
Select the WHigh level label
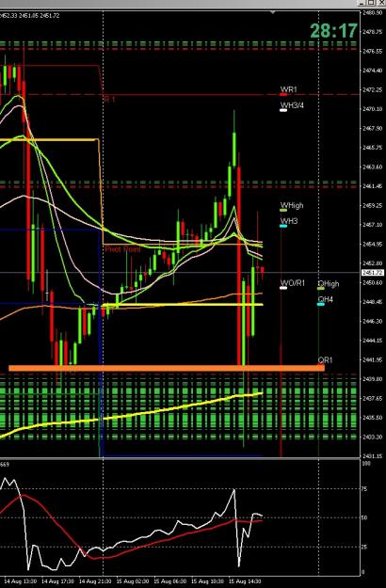292,205
